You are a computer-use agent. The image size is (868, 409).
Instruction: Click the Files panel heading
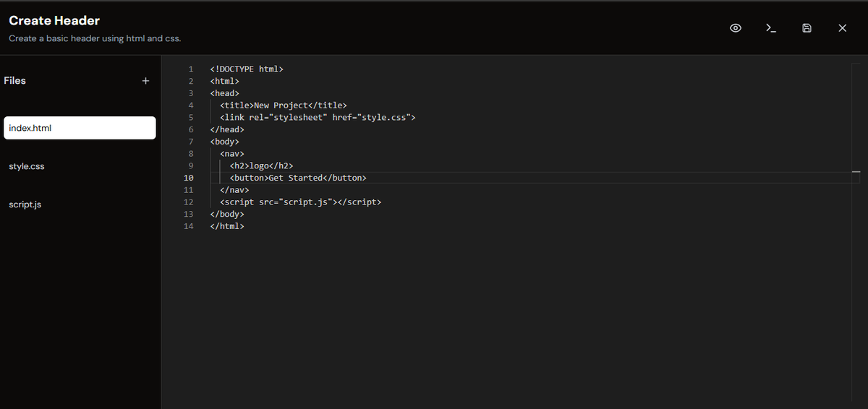pyautogui.click(x=14, y=81)
